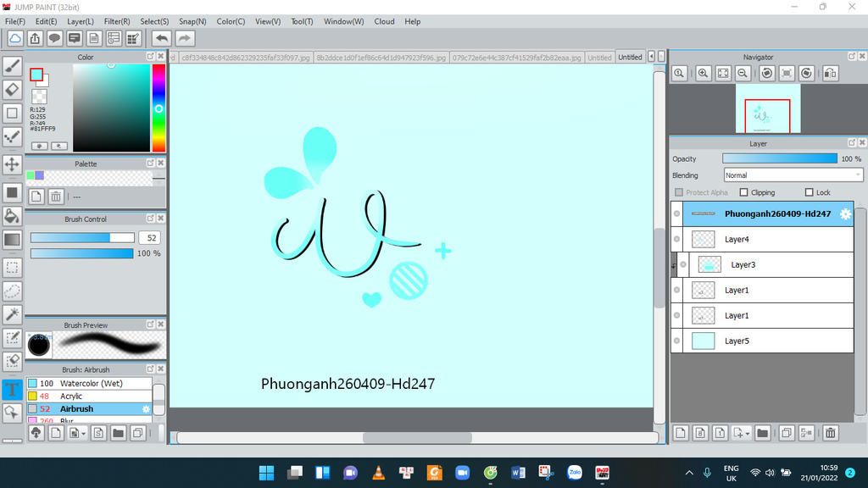Flip the canvas view in Navigator
The image size is (868, 488).
coord(831,73)
